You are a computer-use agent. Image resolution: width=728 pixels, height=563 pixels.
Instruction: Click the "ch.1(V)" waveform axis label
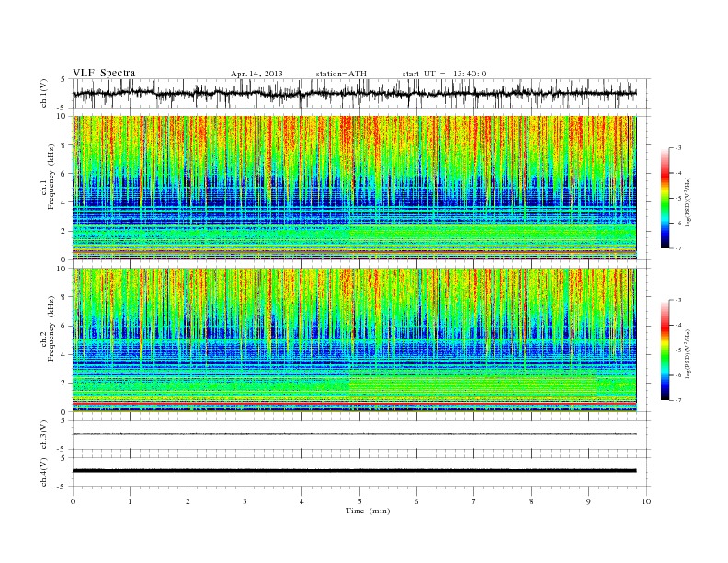tap(44, 93)
